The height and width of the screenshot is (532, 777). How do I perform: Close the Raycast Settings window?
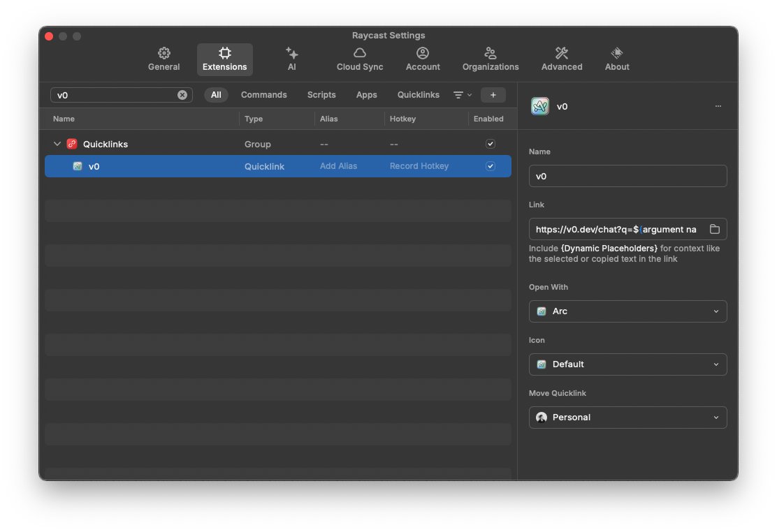pos(49,36)
